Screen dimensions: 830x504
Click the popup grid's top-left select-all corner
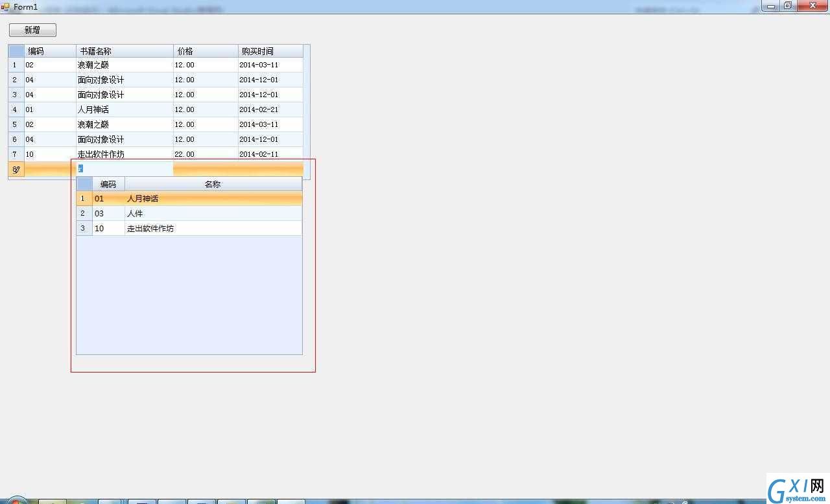(x=84, y=184)
